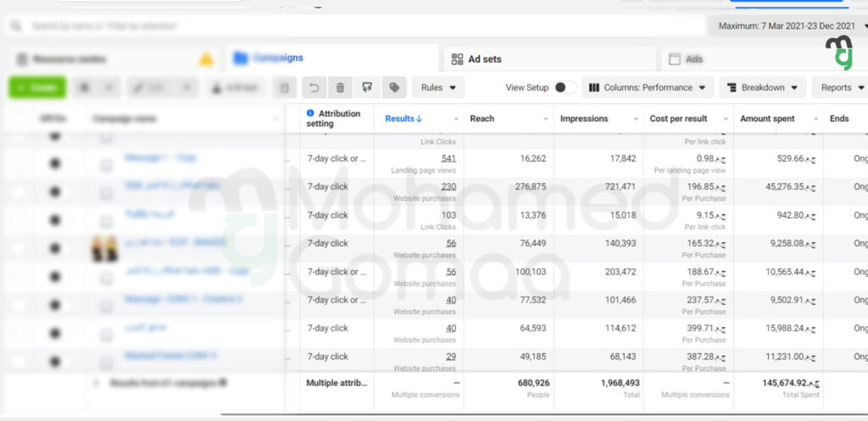Click the warning triangle icon
This screenshot has width=868, height=421.
206,59
